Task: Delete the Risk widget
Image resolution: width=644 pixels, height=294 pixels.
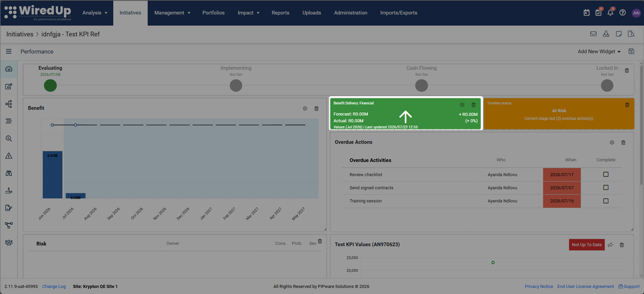Action: pyautogui.click(x=320, y=241)
